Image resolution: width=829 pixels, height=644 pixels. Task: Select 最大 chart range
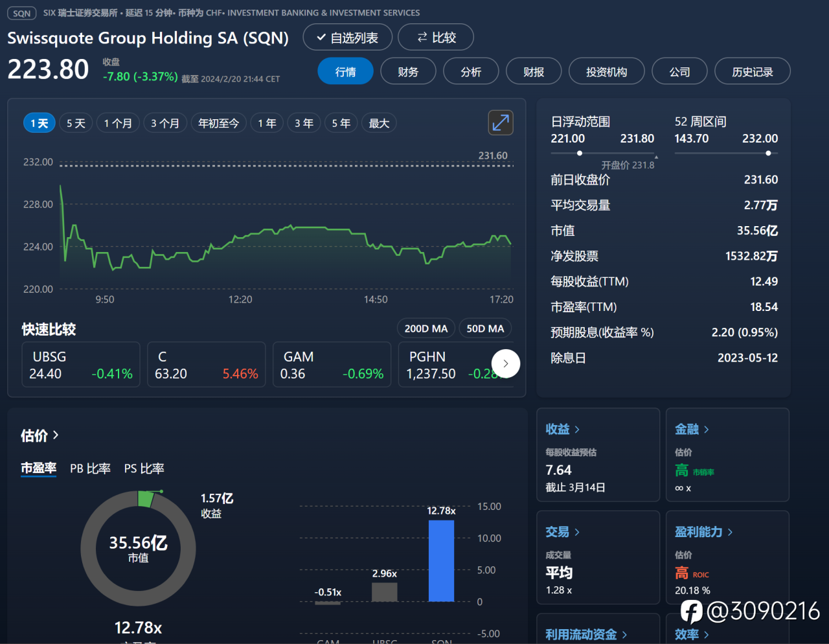tap(379, 123)
